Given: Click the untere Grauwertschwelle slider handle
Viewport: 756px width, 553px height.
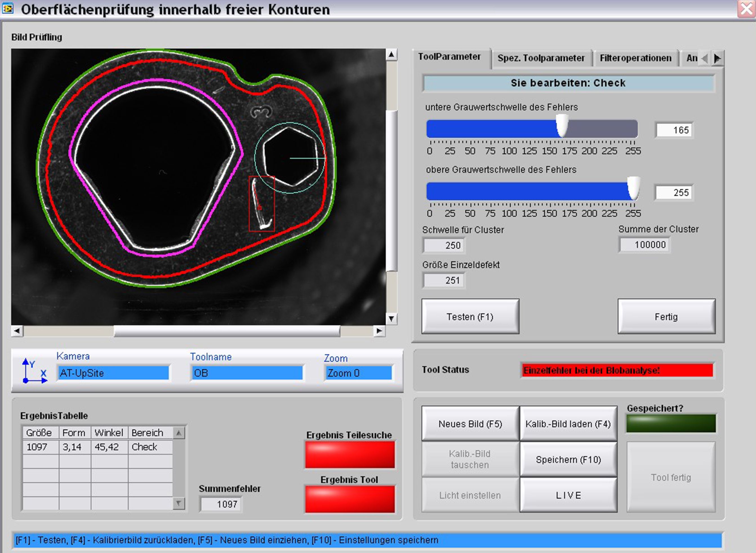Looking at the screenshot, I should click(x=562, y=125).
